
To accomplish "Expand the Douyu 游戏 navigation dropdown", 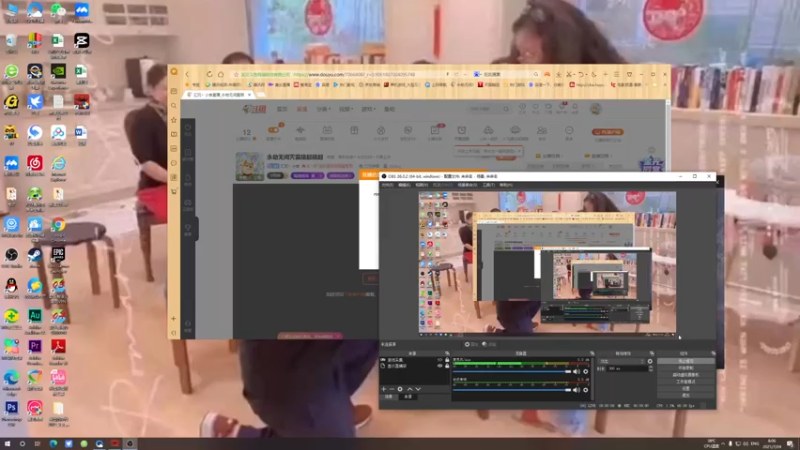I will click(368, 109).
